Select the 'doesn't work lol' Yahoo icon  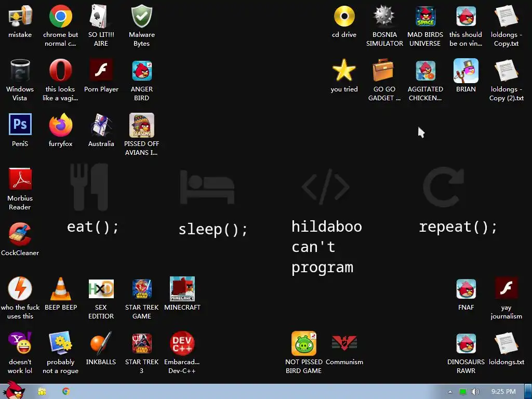tap(20, 343)
